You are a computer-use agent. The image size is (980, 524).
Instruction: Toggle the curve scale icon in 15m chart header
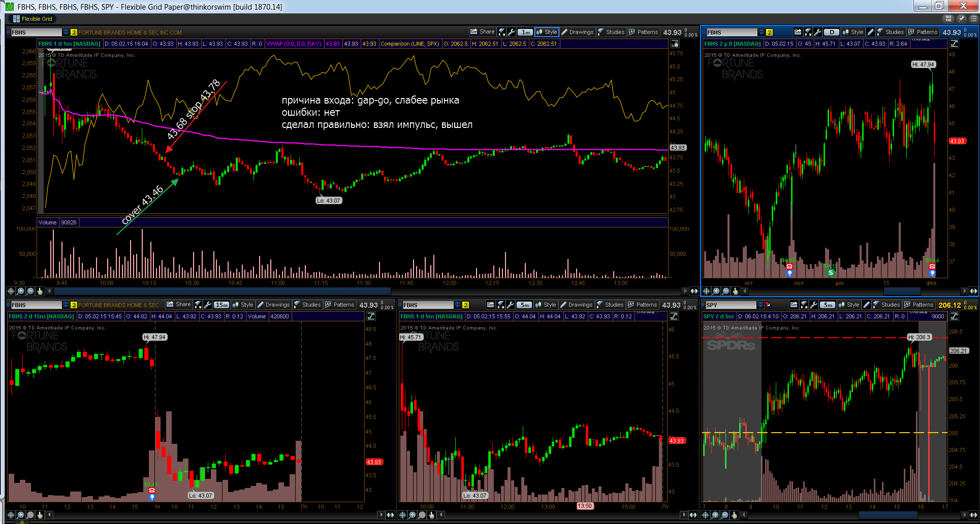click(x=371, y=316)
